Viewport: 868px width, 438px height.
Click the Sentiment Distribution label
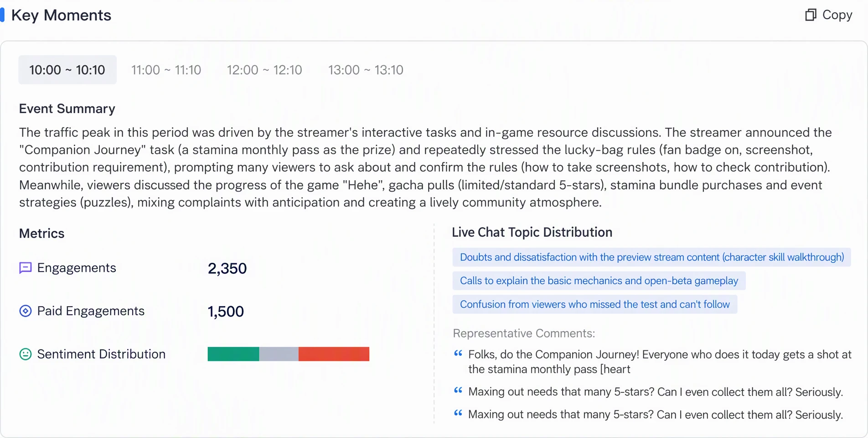[101, 354]
